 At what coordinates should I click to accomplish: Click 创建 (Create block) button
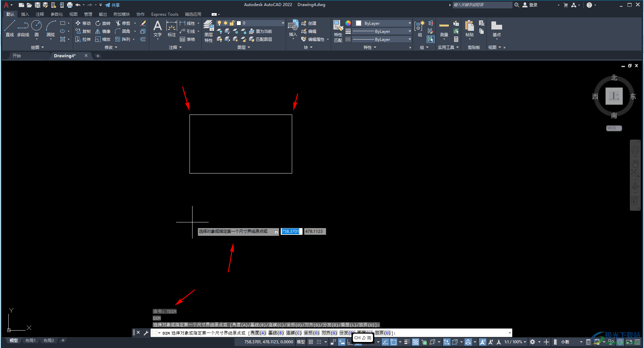[309, 23]
